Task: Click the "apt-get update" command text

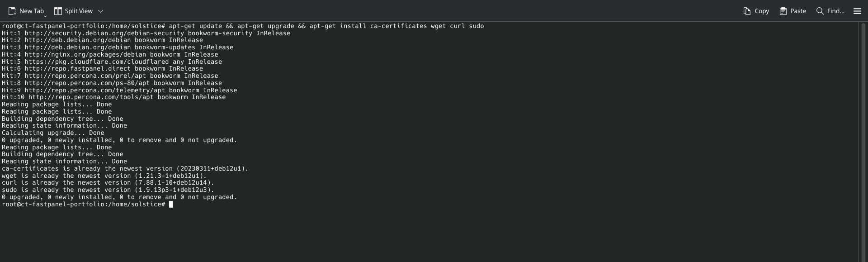Action: click(x=195, y=26)
